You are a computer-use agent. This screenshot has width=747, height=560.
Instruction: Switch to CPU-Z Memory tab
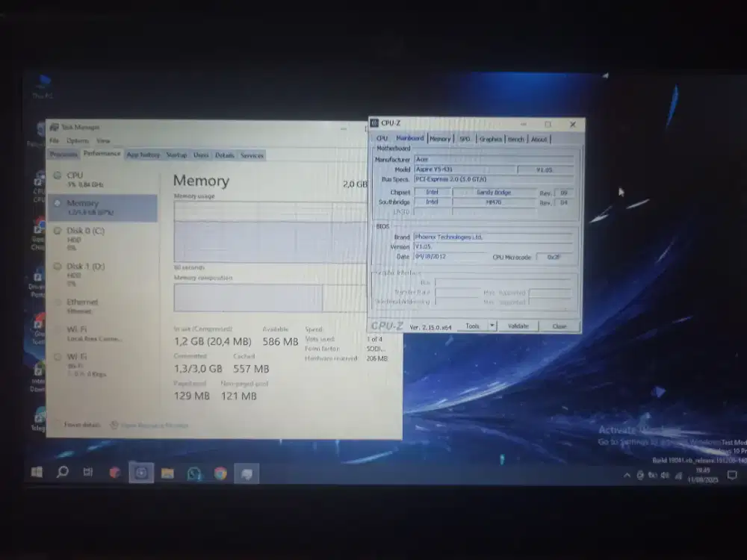tap(440, 139)
